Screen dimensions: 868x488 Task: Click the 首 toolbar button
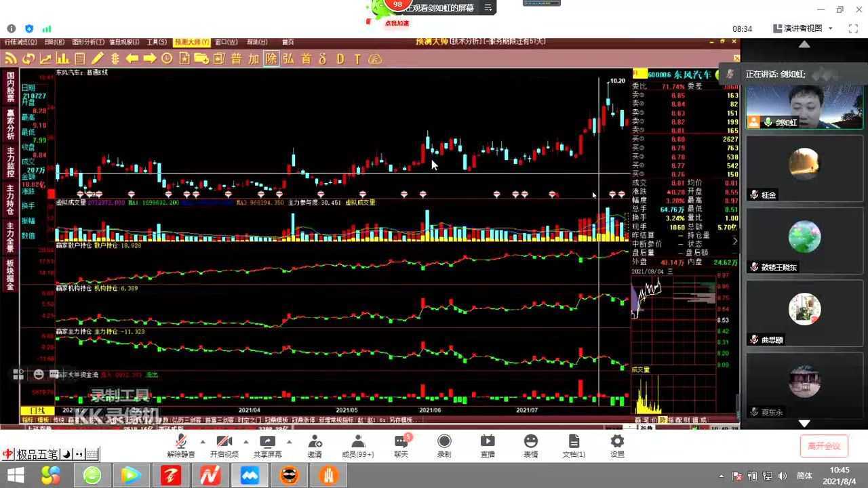point(306,59)
